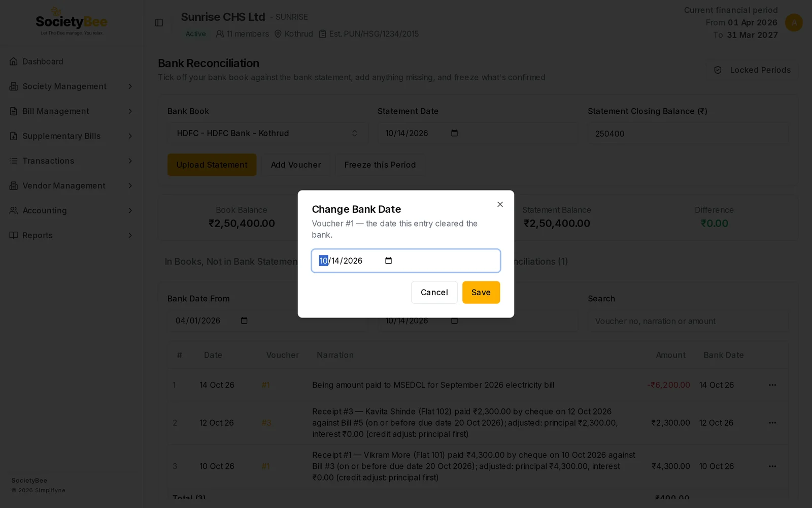Screen dimensions: 812x508
Task: Open row actions for Kavita Shinde receipt
Action: [x=772, y=423]
